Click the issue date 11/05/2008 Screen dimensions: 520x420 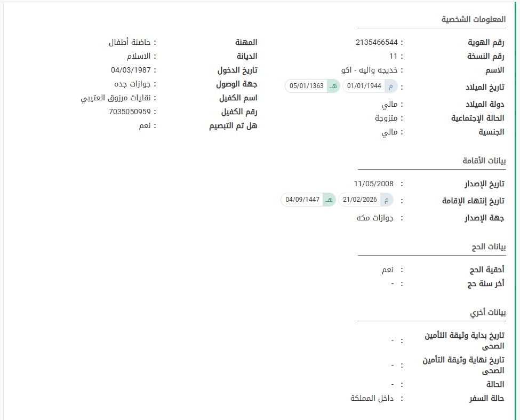pyautogui.click(x=373, y=184)
